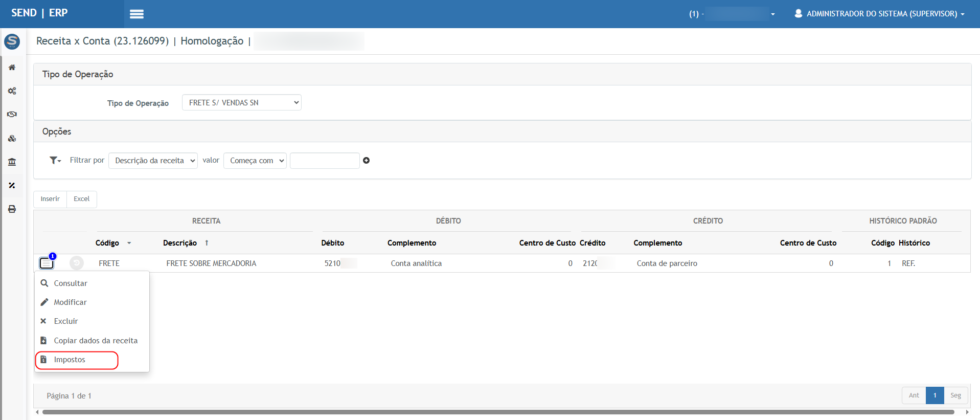Screen dimensions: 980x420
Task: Open the percent icon in sidebar
Action: 12,186
